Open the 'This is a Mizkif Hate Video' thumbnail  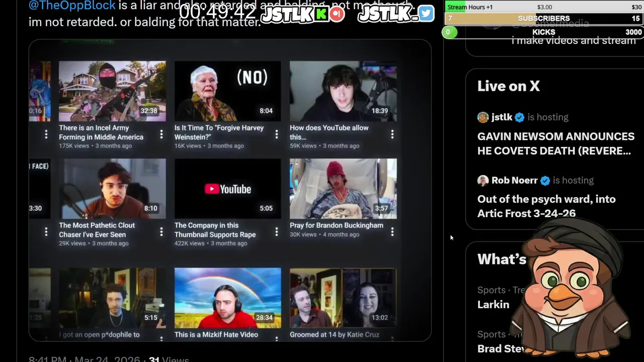coord(227,297)
